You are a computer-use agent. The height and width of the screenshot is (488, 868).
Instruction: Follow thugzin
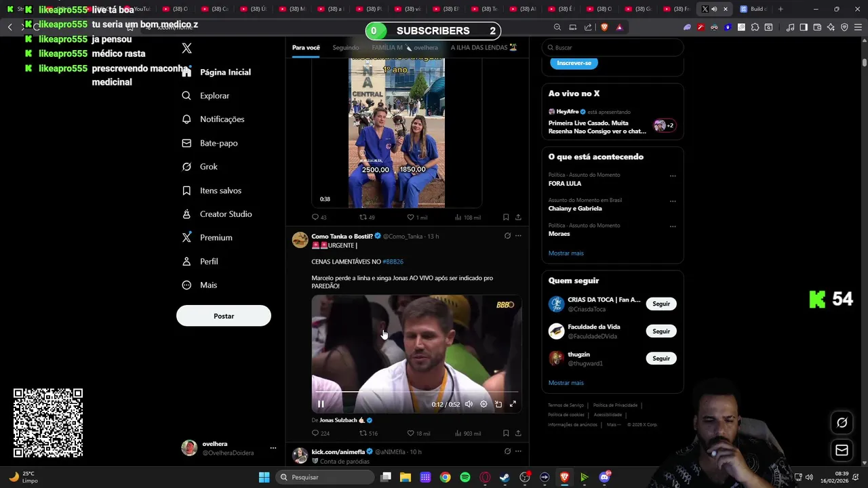[661, 359]
